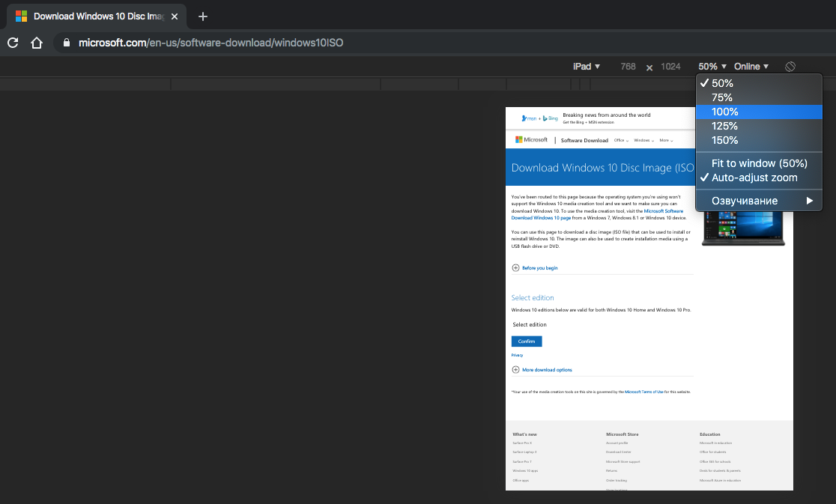Viewport: 836px width, 504px height.
Task: Open Download Center footer link
Action: 619,452
